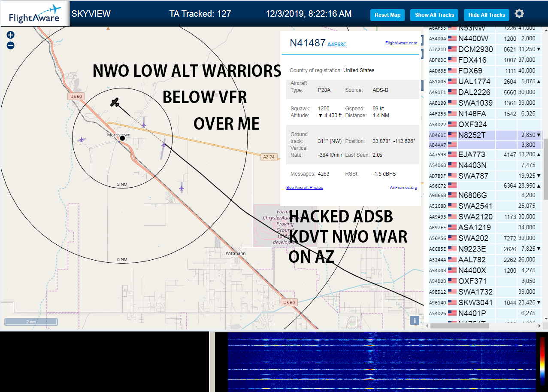Click the A4E68C hex code link

pos(337,44)
